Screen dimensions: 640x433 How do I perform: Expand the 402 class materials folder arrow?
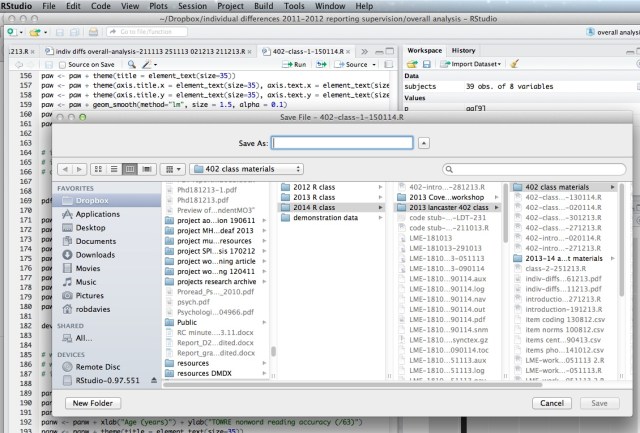tap(613, 187)
